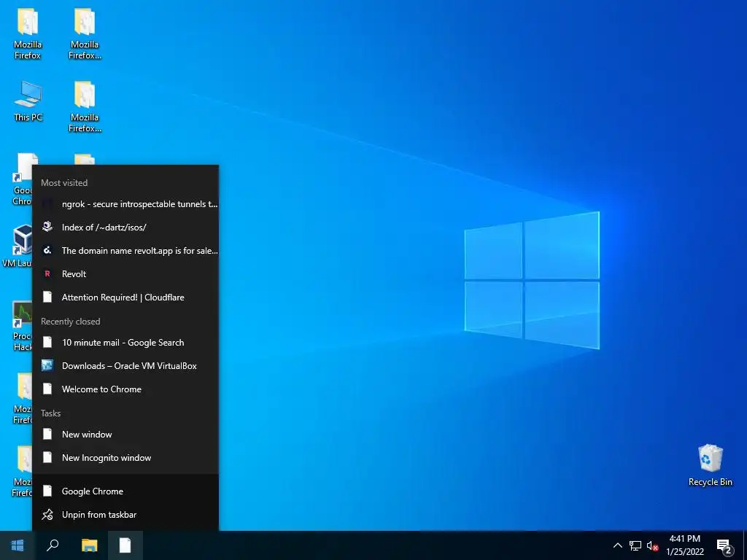Reopen 10 minute mail - Google Search
Viewport: 747px width, 560px height.
(x=125, y=343)
